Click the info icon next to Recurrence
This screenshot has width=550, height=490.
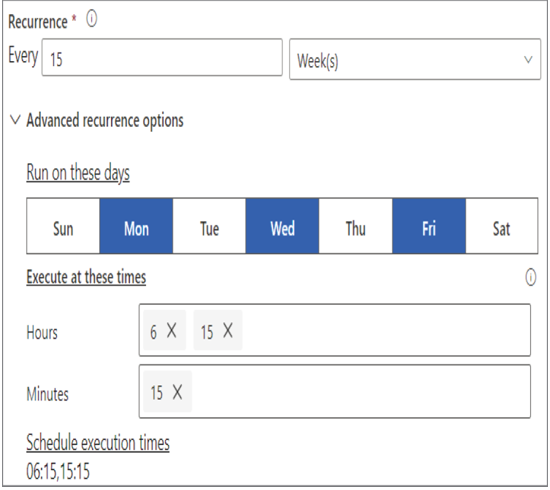(x=92, y=19)
